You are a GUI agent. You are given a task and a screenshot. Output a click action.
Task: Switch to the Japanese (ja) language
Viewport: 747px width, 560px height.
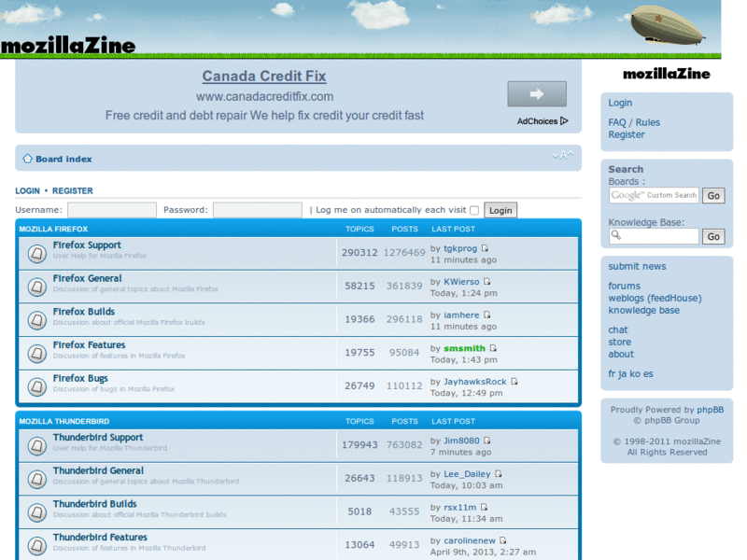click(622, 374)
